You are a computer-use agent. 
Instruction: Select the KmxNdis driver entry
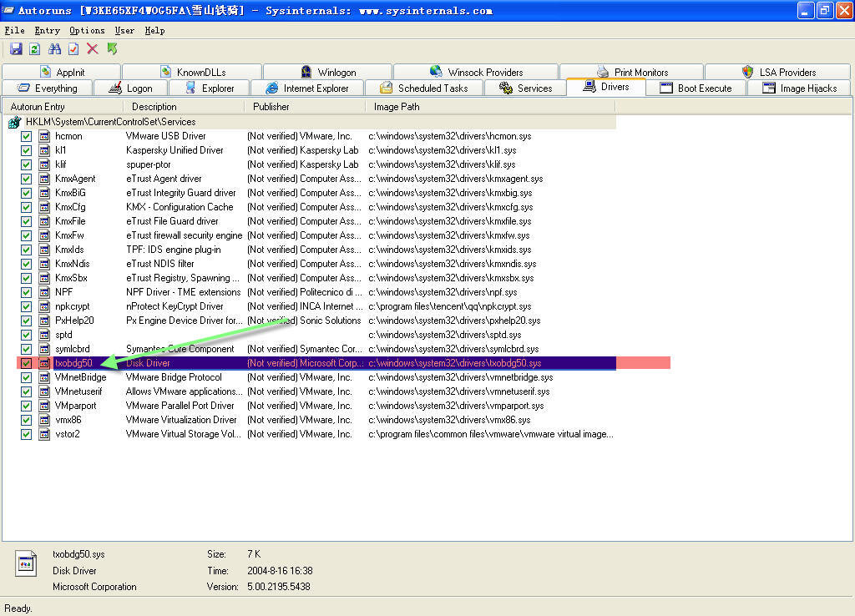pos(73,264)
